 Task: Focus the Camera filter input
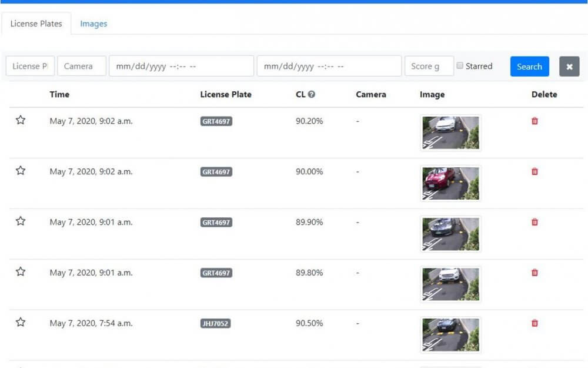tap(82, 66)
